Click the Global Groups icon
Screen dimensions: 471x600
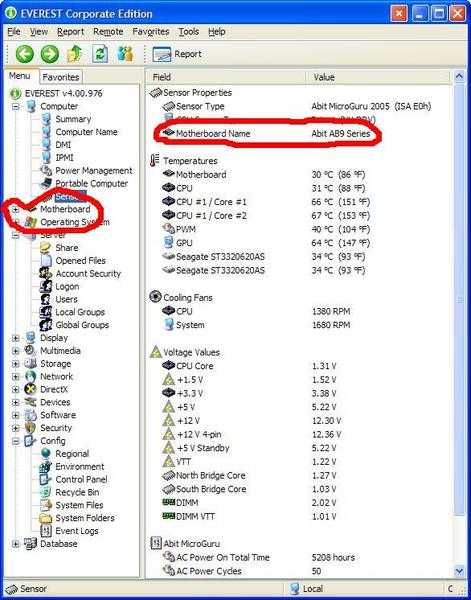(46, 325)
